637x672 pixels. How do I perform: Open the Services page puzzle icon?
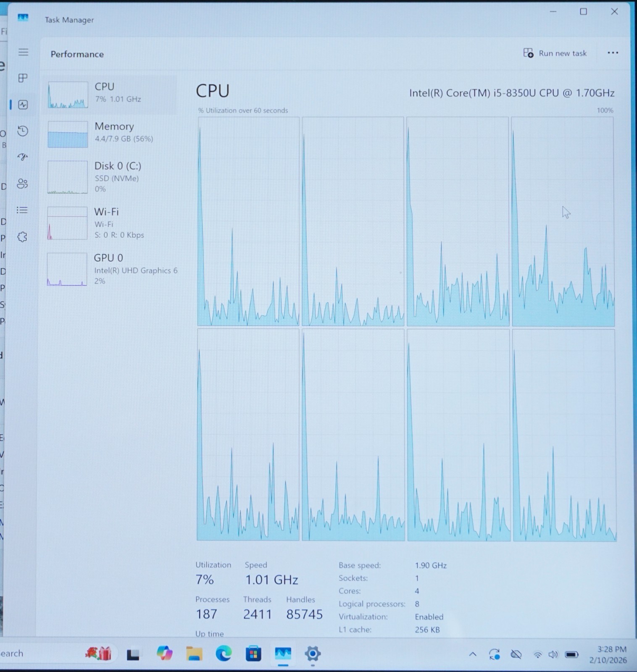click(x=22, y=237)
